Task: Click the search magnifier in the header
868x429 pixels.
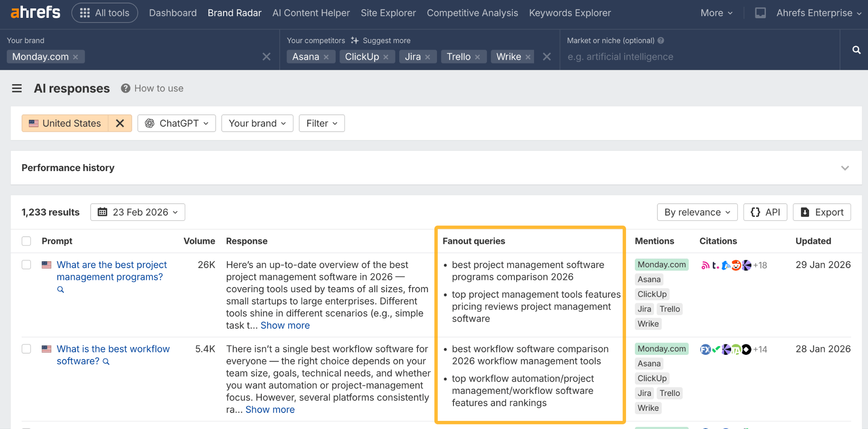Action: coord(856,50)
